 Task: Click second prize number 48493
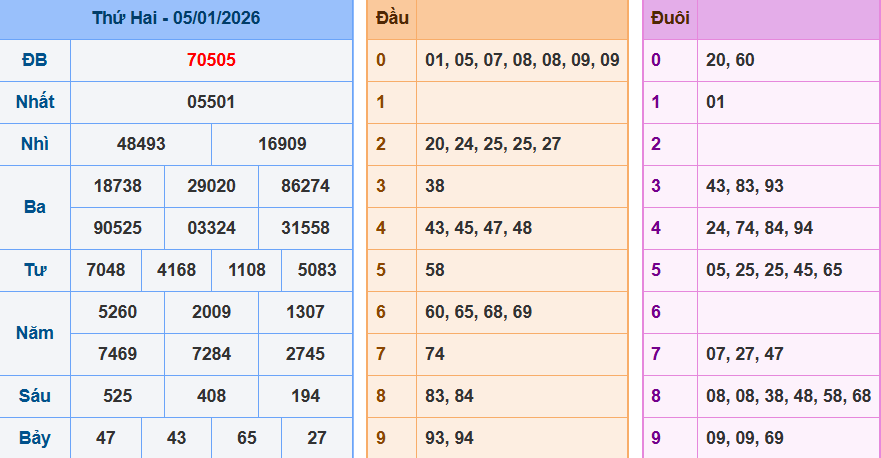(x=141, y=144)
